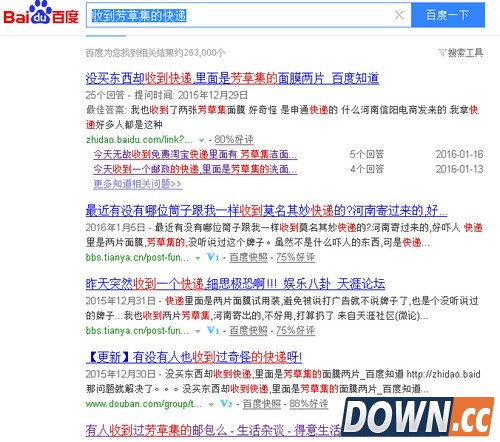Image resolution: width=500 pixels, height=442 pixels.
Task: Click V1 badge on 昨天突然收到一个快递 result
Action: coord(213,331)
